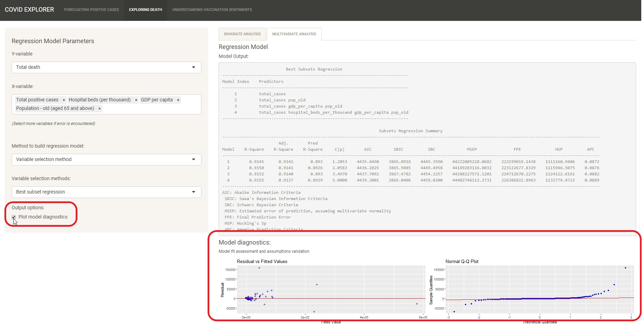This screenshot has height=324, width=644.
Task: Open Forecasting Positive Cases page
Action: point(91,10)
